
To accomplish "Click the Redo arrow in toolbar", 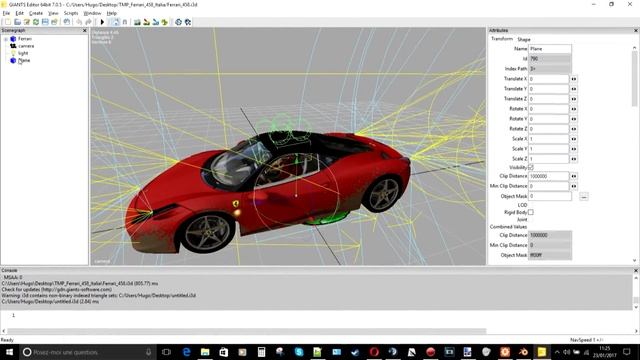I will (88, 22).
